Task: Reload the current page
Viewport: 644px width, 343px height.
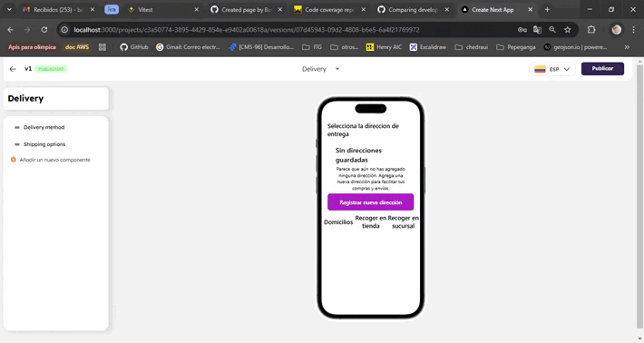Action: (x=44, y=30)
